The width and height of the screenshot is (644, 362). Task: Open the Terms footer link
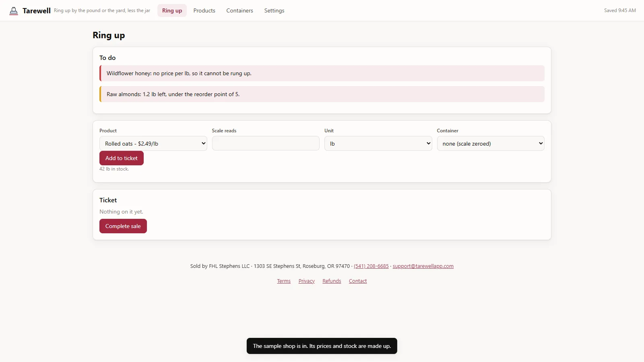pos(284,281)
